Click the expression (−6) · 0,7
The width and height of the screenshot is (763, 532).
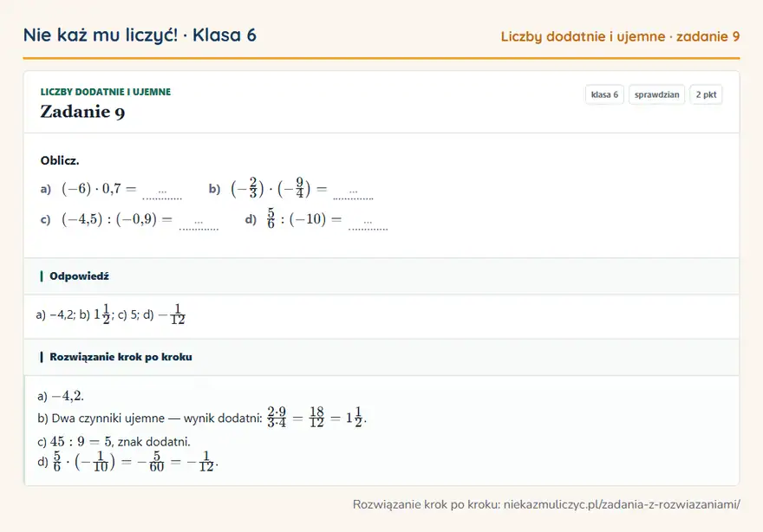click(92, 189)
